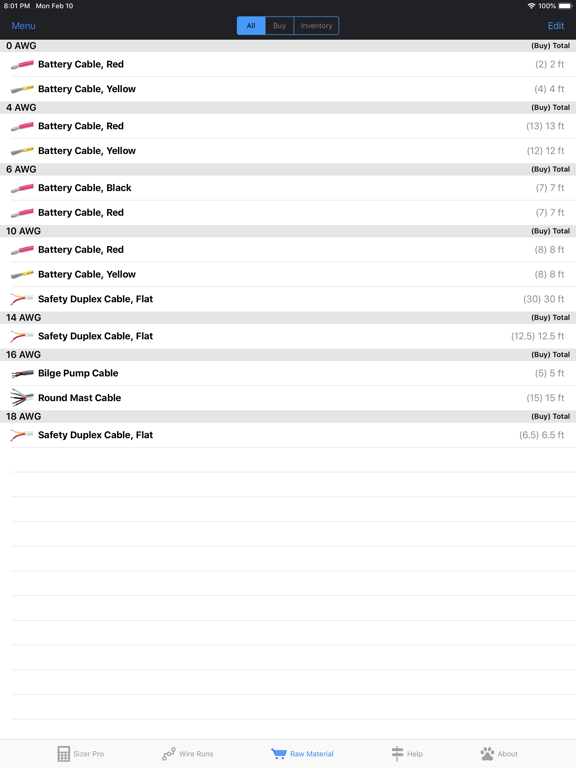This screenshot has width=576, height=768.
Task: Select Battery Cable, Red in 6 AWG
Action: [288, 213]
